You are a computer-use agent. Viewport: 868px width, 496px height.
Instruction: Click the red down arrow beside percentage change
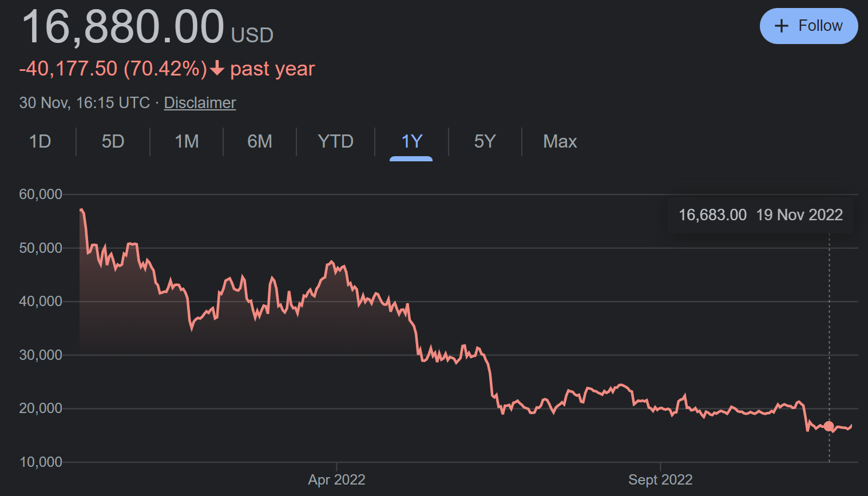(x=217, y=69)
